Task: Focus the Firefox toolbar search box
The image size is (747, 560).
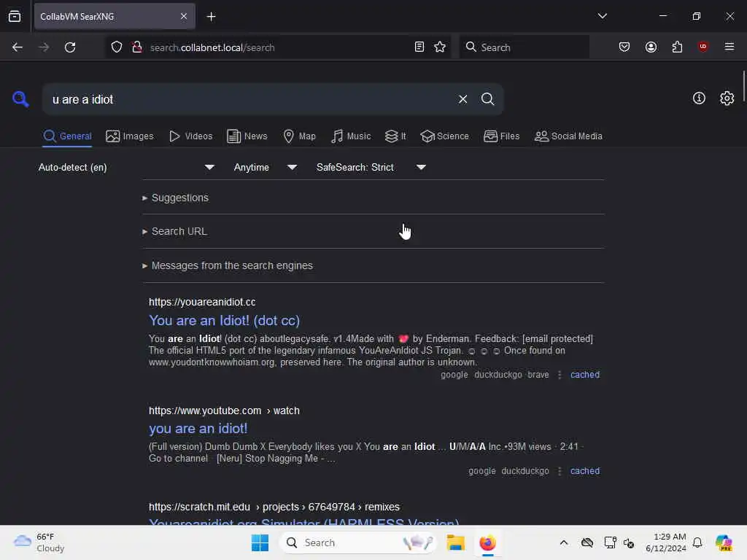Action: pyautogui.click(x=524, y=47)
